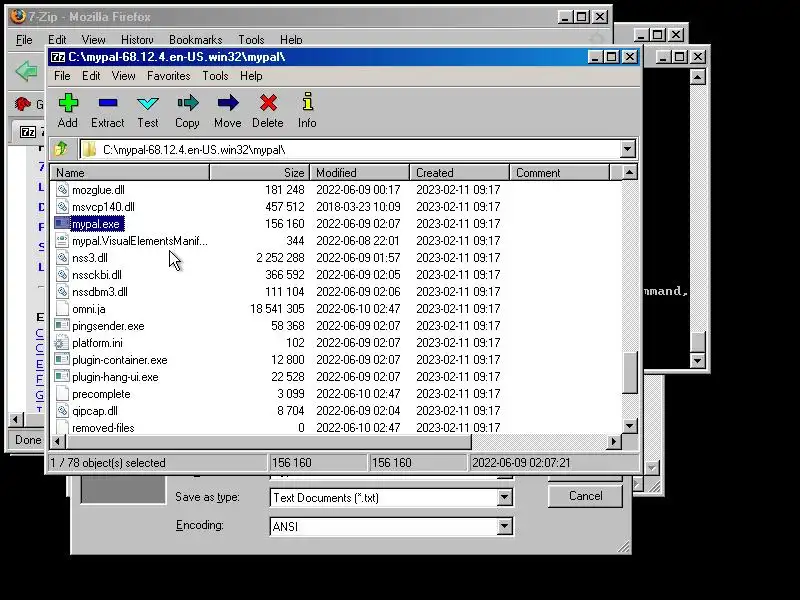Expand the address path dropdown
Viewport: 800px width, 600px height.
coord(628,149)
